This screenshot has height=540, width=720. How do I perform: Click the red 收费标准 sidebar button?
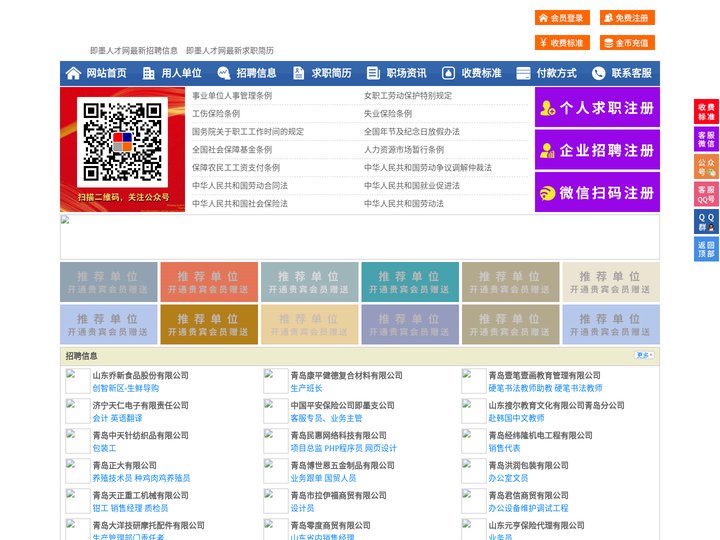click(706, 112)
